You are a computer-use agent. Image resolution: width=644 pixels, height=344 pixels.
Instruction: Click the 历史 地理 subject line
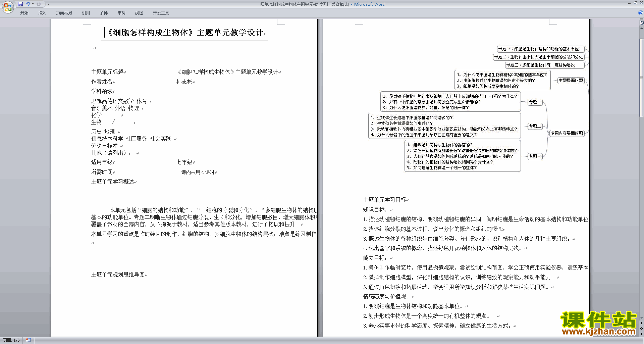click(103, 132)
